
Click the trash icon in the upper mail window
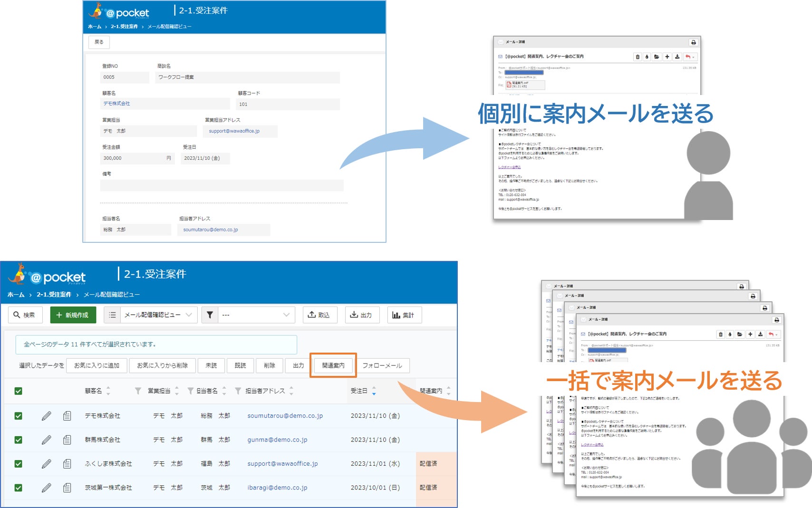click(x=638, y=57)
